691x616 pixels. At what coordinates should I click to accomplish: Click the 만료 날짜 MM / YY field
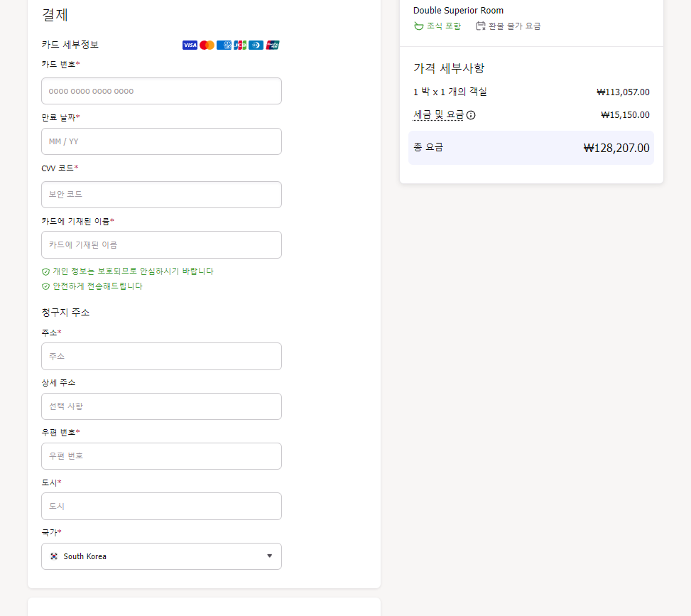tap(161, 141)
